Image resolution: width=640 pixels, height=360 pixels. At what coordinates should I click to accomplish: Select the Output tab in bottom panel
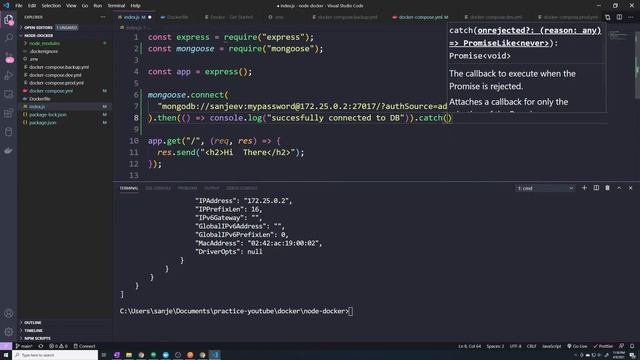[211, 188]
